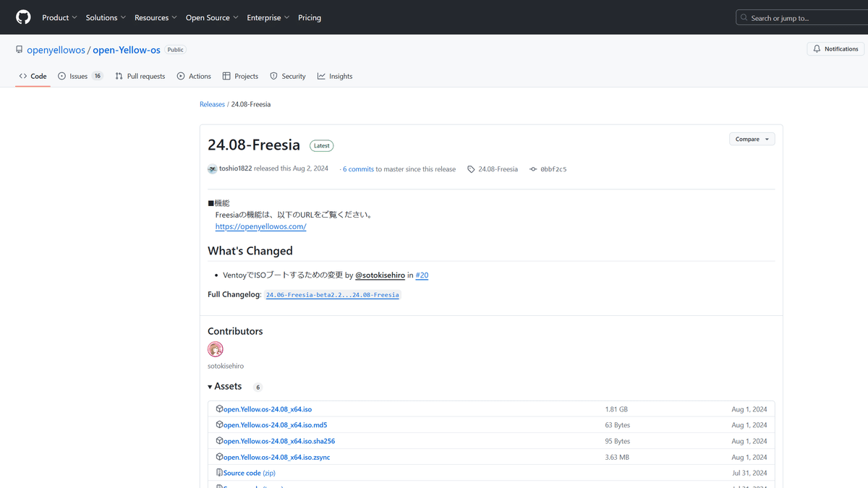Click the tag icon beside 24.08-Freesia
Image resolution: width=868 pixels, height=488 pixels.
point(471,169)
